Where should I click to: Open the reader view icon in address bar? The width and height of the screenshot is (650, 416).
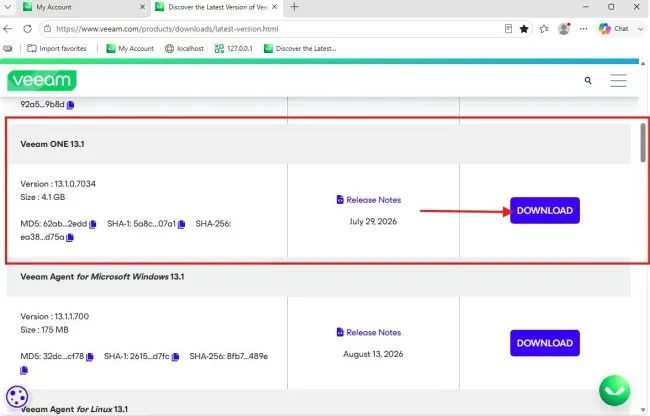(508, 29)
